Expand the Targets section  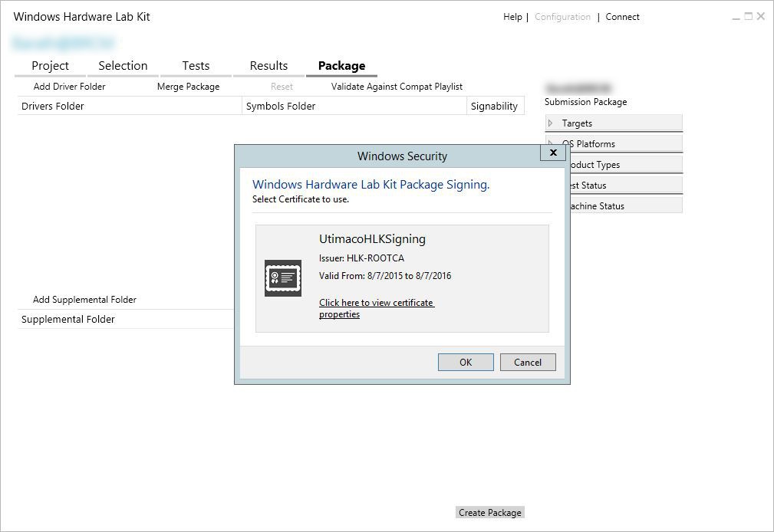tap(614, 123)
